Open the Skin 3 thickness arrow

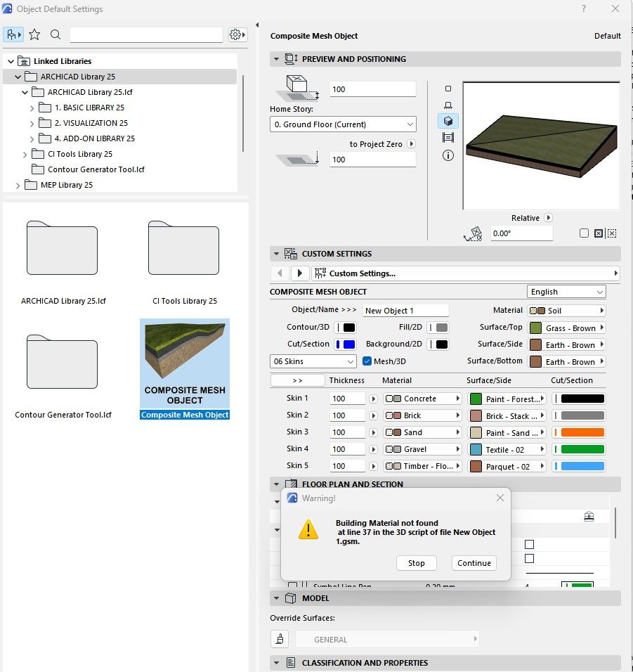click(x=373, y=432)
